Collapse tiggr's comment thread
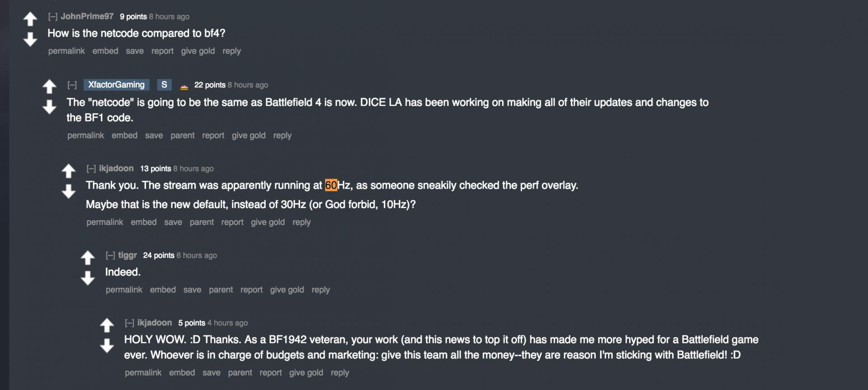868x390 pixels. coord(110,256)
